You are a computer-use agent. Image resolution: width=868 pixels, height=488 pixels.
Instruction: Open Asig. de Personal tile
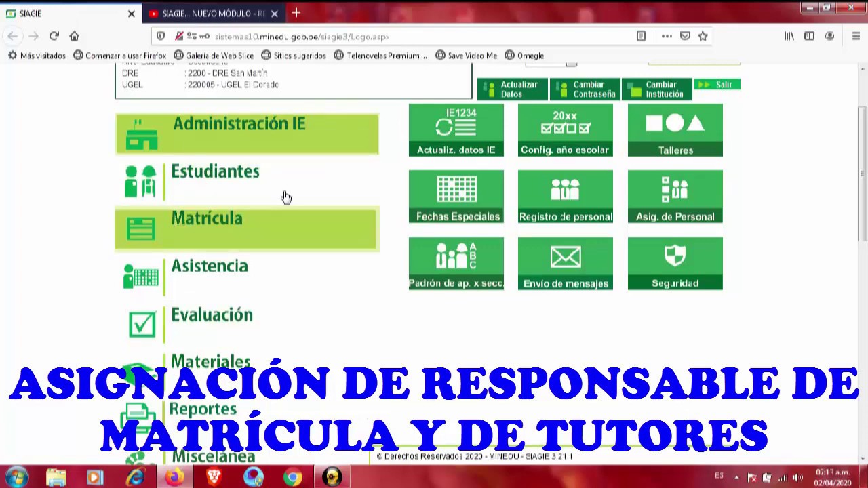(x=675, y=197)
